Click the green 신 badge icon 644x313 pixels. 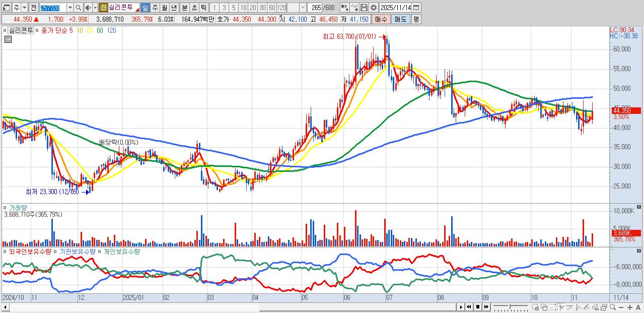[x=103, y=8]
